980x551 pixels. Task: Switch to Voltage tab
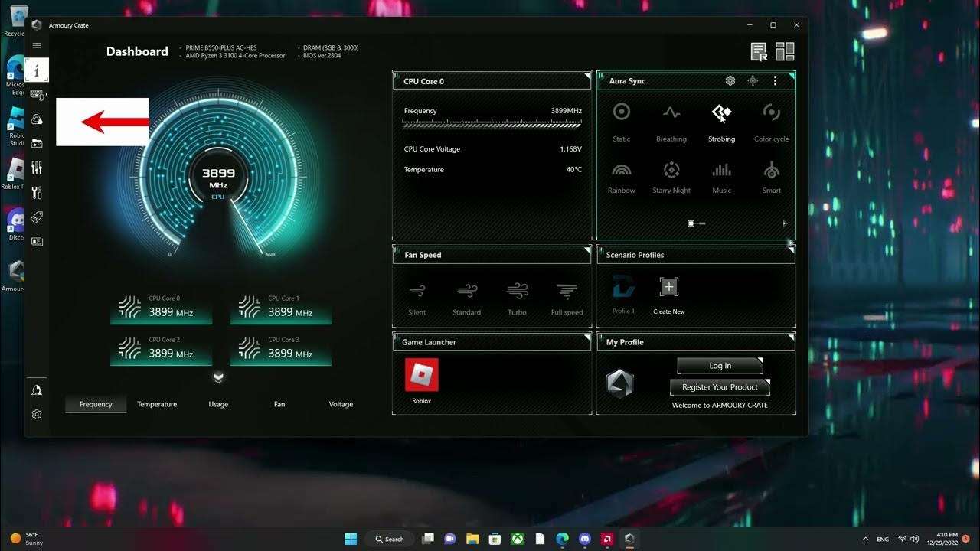[341, 404]
